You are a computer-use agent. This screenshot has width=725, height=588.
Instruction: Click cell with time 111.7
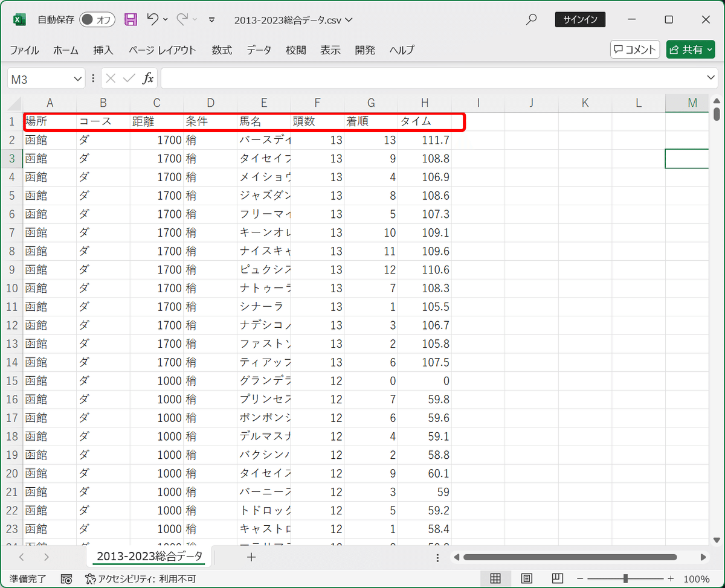coord(425,140)
